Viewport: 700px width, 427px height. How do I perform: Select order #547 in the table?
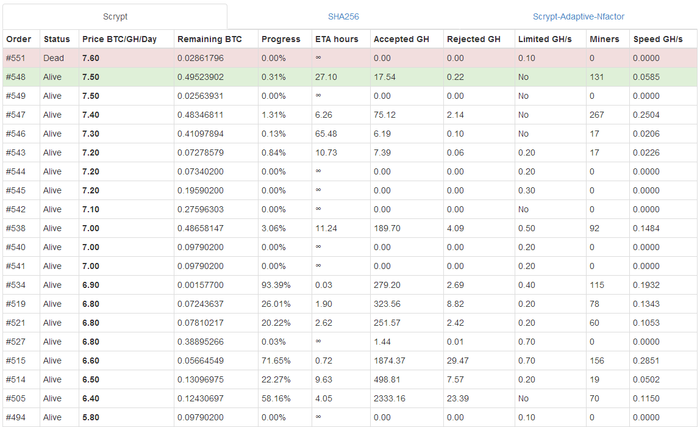pyautogui.click(x=350, y=115)
